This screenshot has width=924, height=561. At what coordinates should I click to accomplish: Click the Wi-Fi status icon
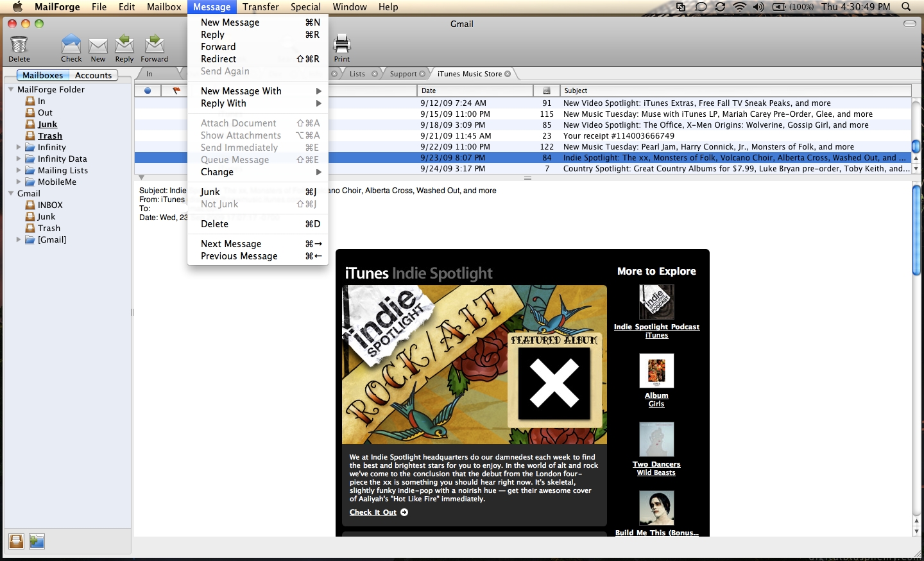740,6
